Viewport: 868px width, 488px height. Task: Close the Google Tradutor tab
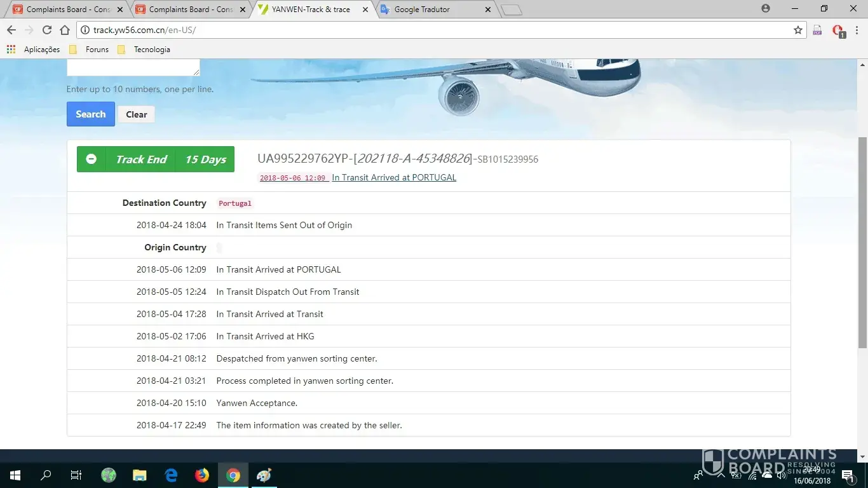tap(487, 10)
